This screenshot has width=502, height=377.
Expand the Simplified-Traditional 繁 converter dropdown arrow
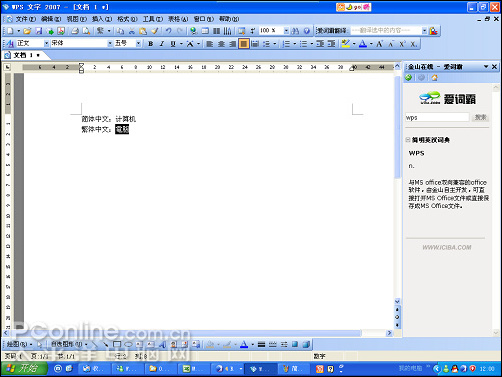pyautogui.click(x=109, y=31)
